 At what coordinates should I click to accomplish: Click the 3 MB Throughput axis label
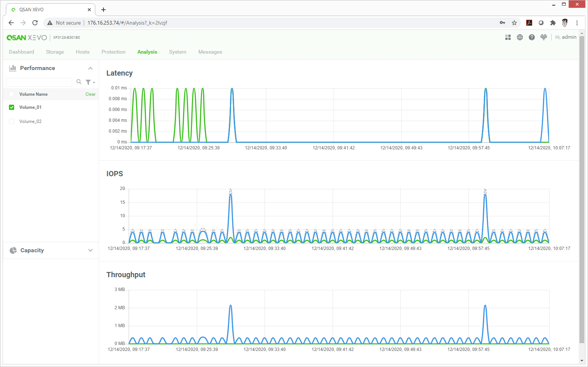(x=120, y=290)
